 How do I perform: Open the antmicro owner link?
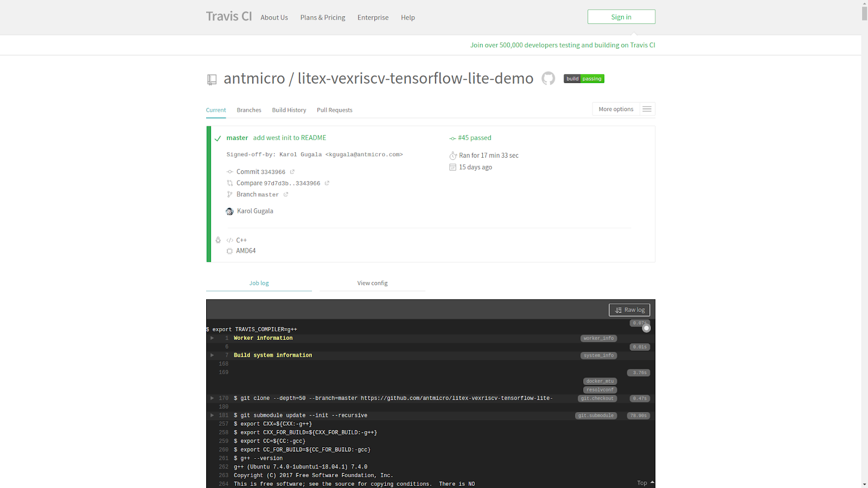(254, 79)
